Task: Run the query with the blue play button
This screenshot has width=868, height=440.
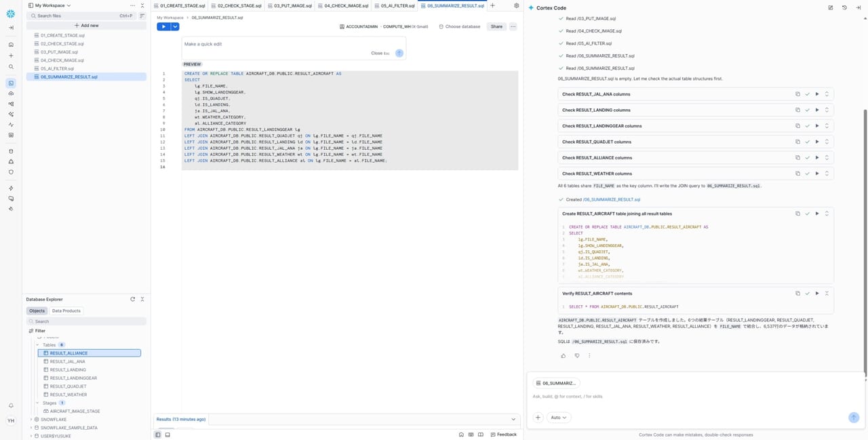Action: tap(163, 26)
